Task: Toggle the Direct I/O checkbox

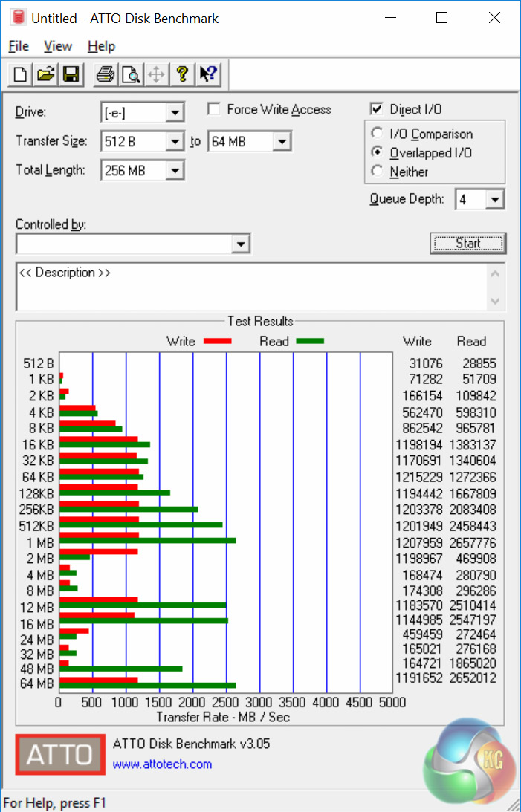Action: pyautogui.click(x=377, y=108)
